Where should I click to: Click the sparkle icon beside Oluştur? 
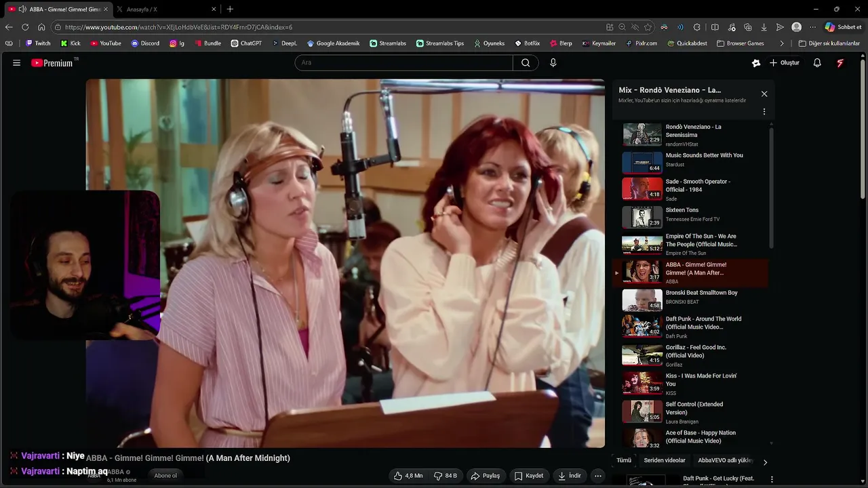click(x=756, y=63)
